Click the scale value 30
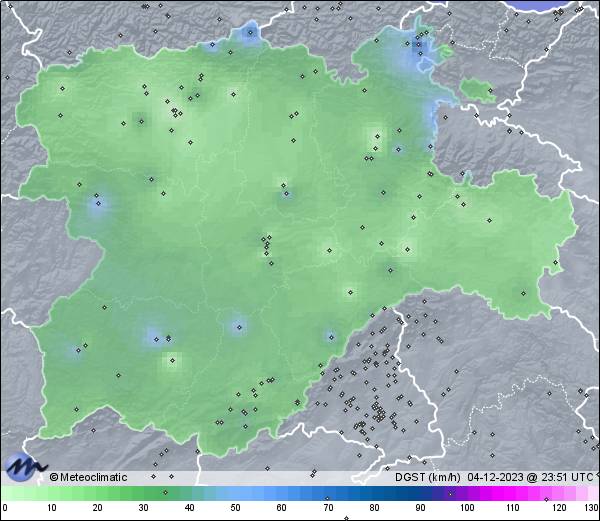Viewport: 600px width, 521px height. click(x=143, y=508)
